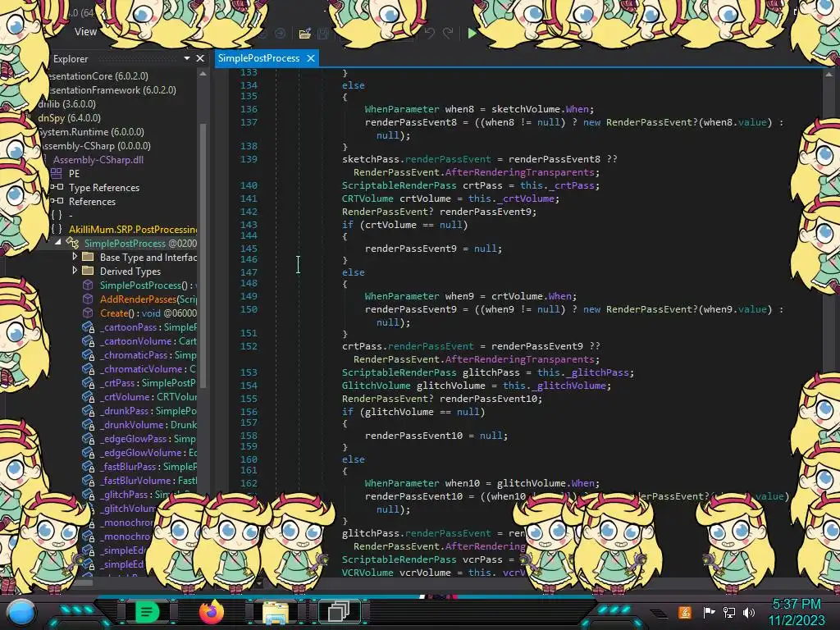Click the _cartoonPass field icon
The width and height of the screenshot is (840, 630).
(88, 326)
